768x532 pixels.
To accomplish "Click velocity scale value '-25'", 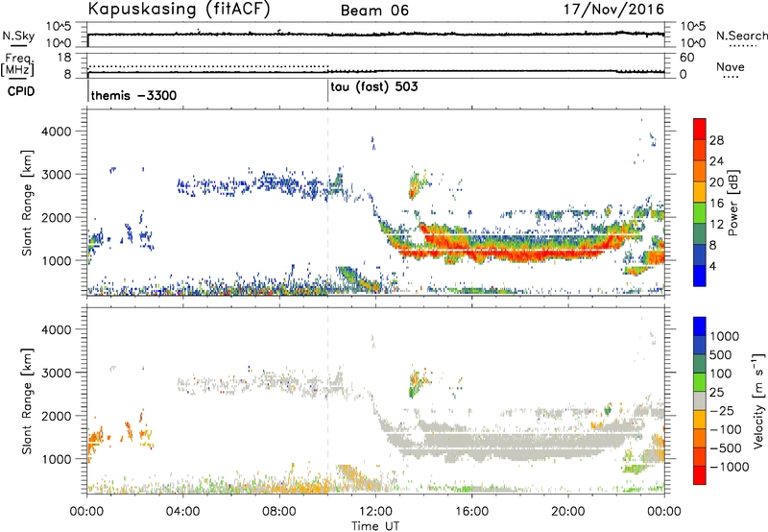I will (x=722, y=411).
